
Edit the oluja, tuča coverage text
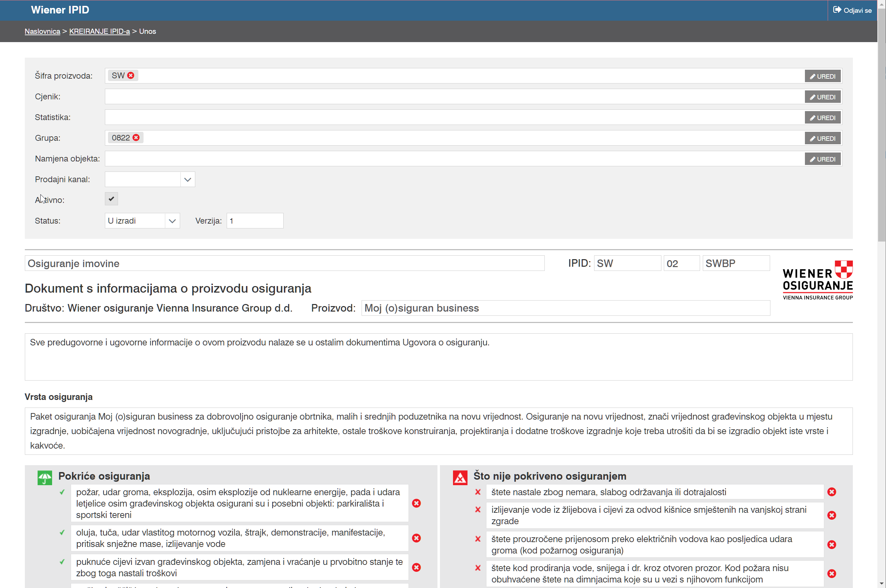click(x=239, y=538)
